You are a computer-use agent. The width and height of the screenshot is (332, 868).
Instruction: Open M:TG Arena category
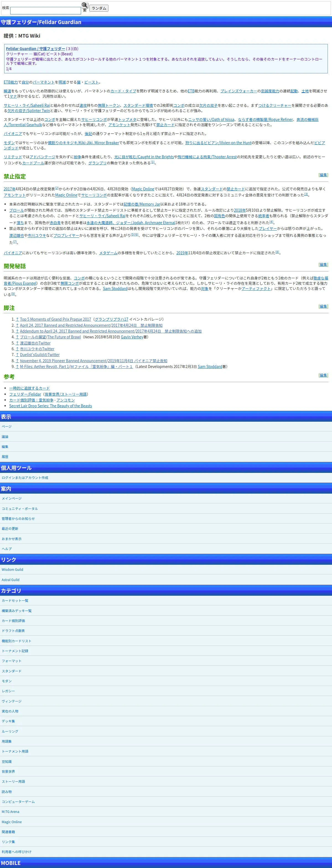11,812
